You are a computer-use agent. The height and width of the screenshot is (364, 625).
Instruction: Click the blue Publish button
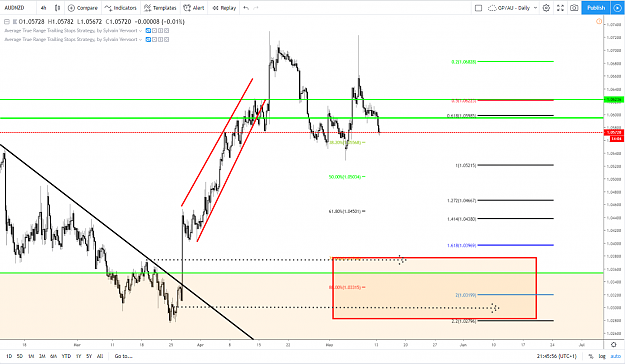[x=596, y=8]
